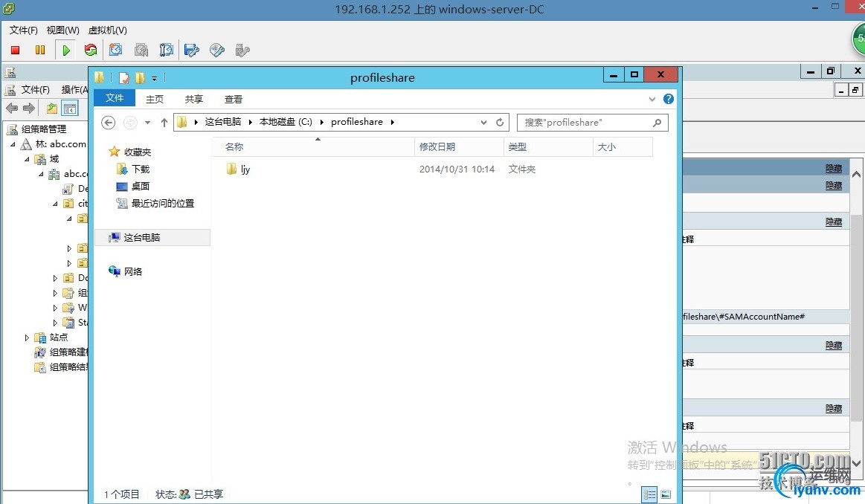Click the scroll-up arrow in Group Policy pane
Screen dimensions: 865x504
(856, 174)
